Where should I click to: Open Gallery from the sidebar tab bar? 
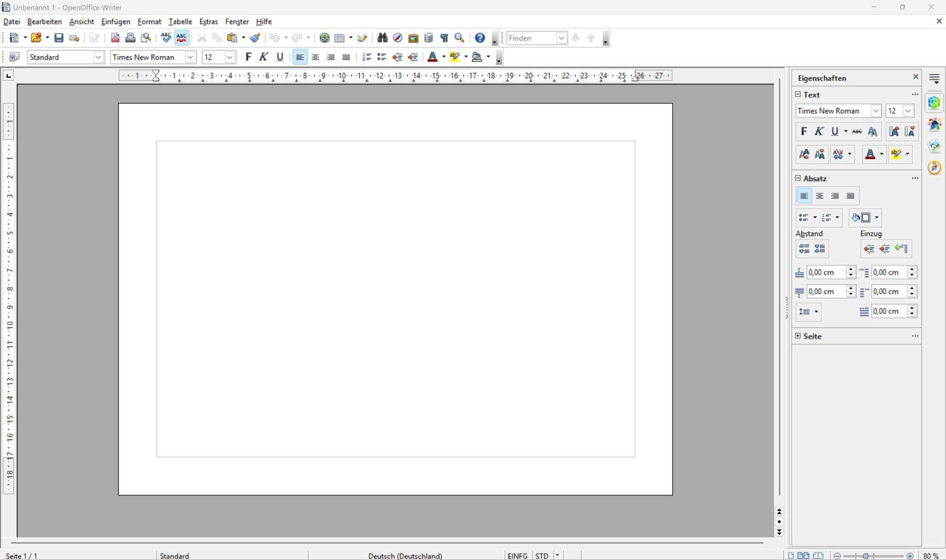point(934,146)
